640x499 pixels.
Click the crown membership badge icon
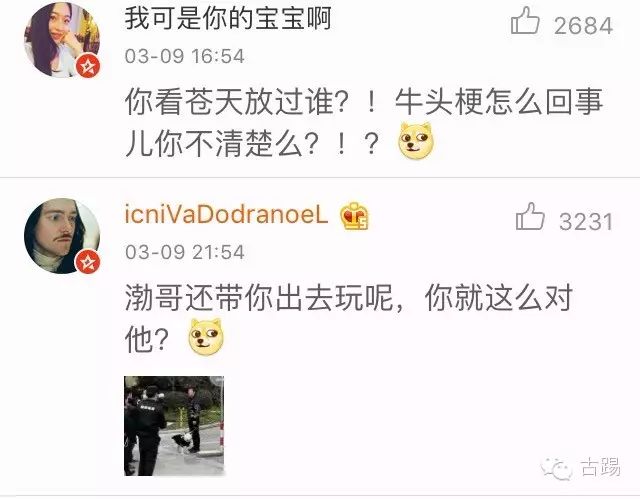tap(354, 216)
